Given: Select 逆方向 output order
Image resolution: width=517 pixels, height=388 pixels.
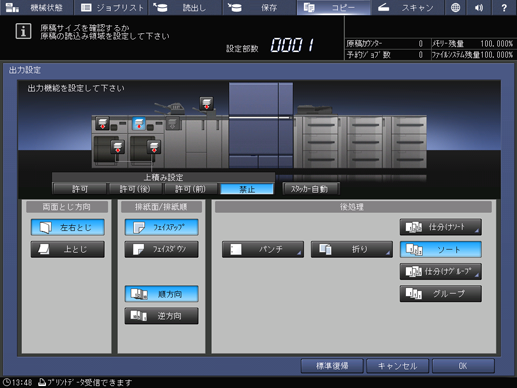Looking at the screenshot, I should [162, 316].
